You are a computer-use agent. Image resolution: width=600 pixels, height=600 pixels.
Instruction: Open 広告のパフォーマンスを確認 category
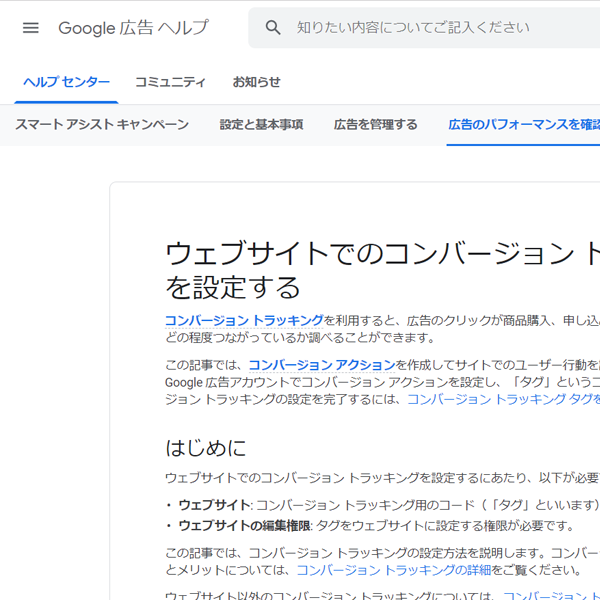tap(524, 125)
